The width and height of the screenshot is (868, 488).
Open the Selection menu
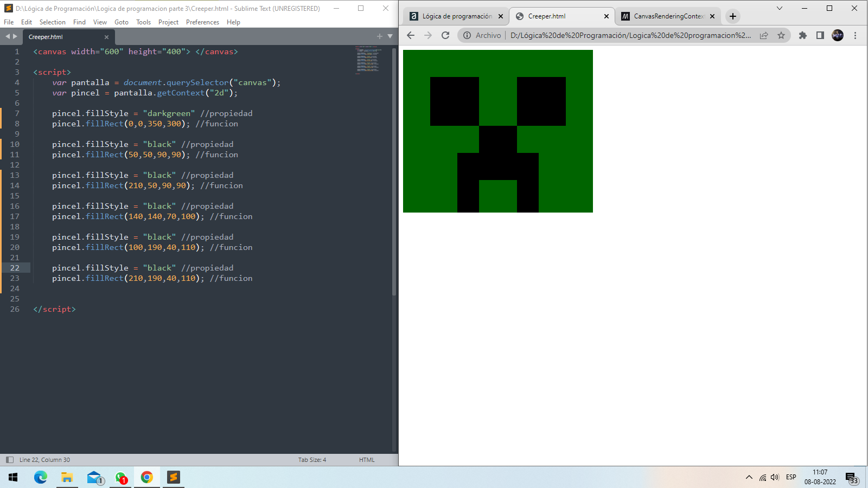(53, 22)
